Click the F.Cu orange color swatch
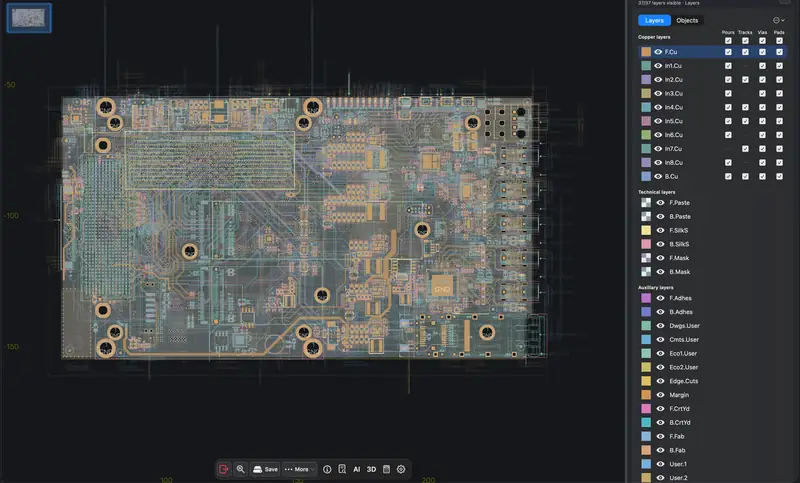Screen dimensions: 800x483 646,52
